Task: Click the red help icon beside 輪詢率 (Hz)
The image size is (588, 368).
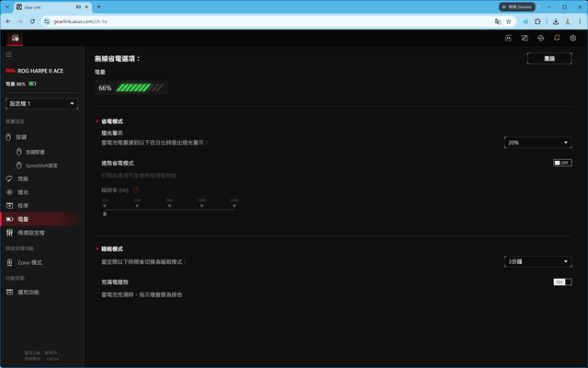Action: click(136, 190)
